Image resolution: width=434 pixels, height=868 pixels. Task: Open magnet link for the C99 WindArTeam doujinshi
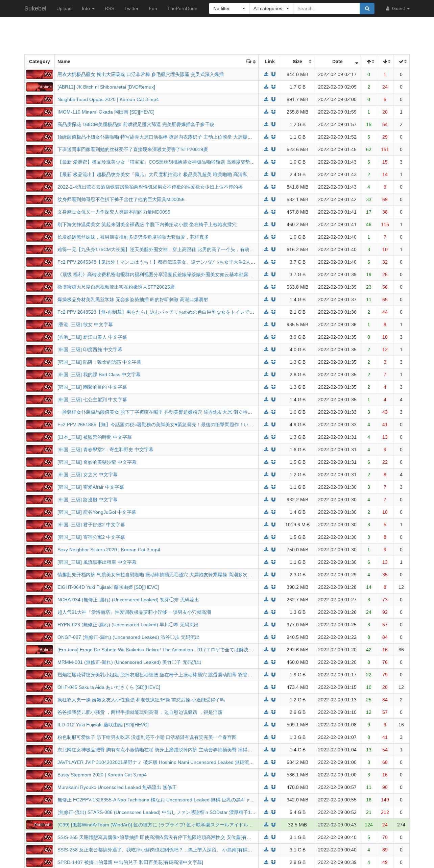click(x=273, y=825)
